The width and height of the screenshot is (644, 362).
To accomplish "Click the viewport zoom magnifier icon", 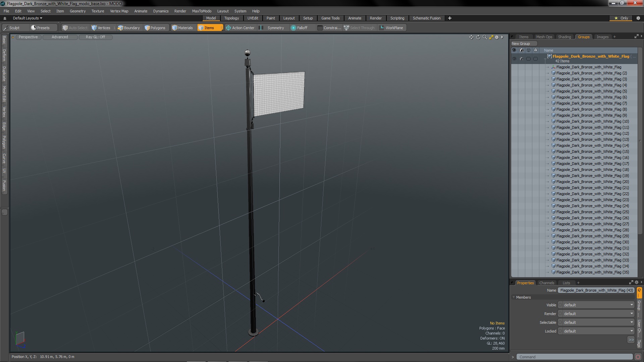I will pyautogui.click(x=485, y=37).
